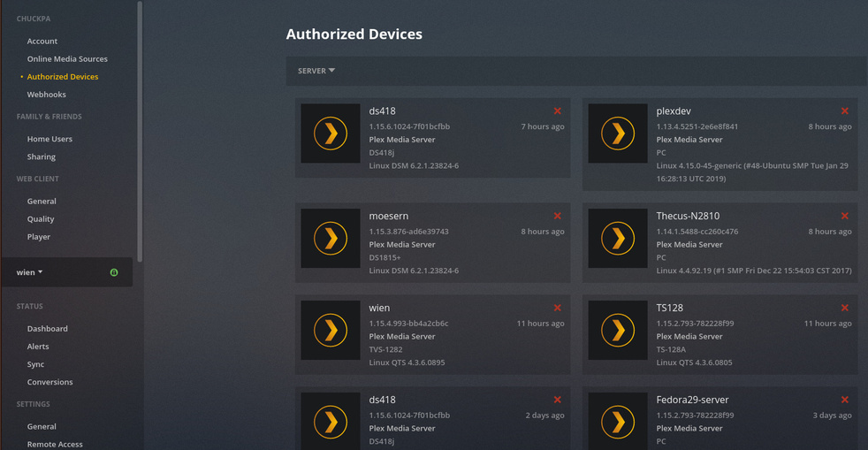
Task: Remove the wien device with red X
Action: tap(558, 308)
